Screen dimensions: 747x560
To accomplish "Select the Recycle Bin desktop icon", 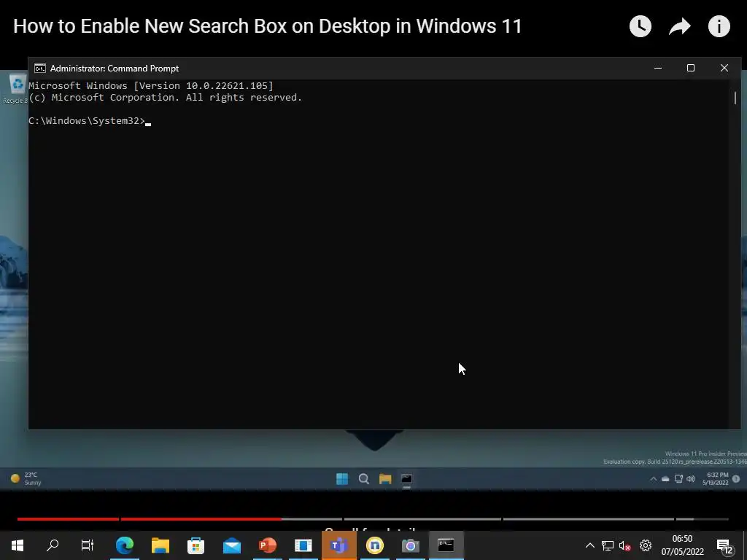I will pos(16,88).
